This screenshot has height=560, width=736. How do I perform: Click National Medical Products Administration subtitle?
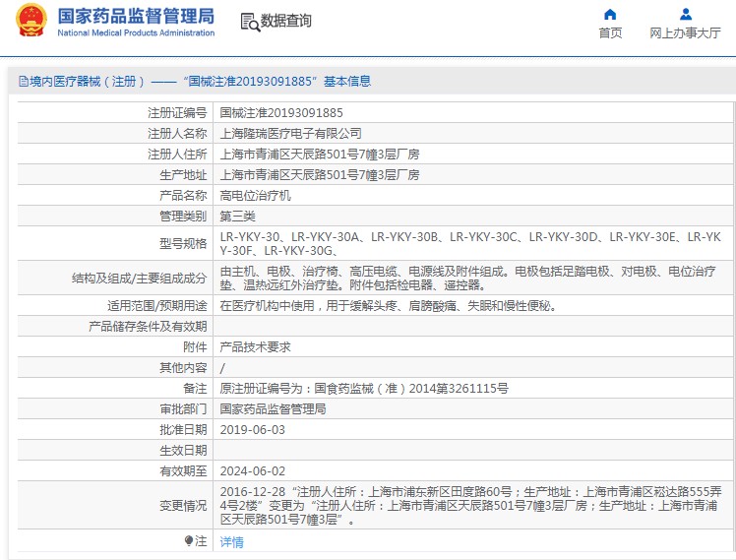(x=136, y=32)
